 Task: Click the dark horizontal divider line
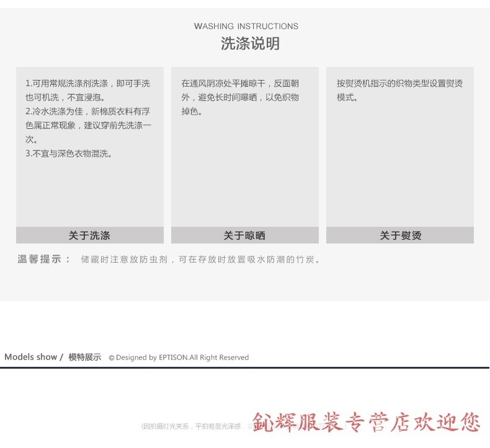coord(244,367)
